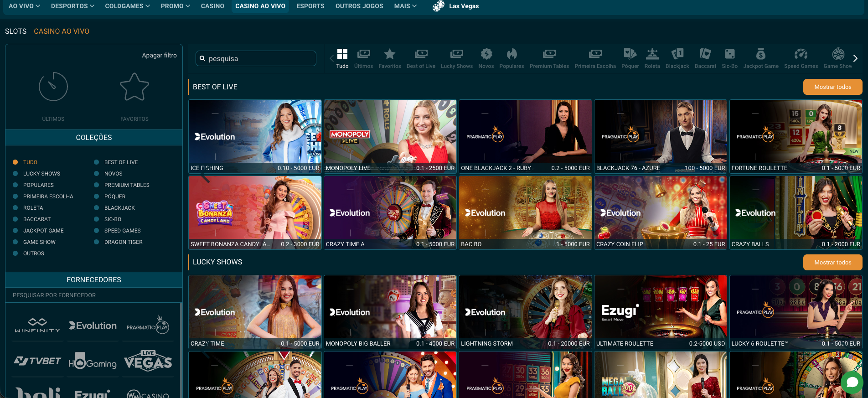This screenshot has height=398, width=868.
Task: Select the Game Show wheel icon
Action: (838, 54)
